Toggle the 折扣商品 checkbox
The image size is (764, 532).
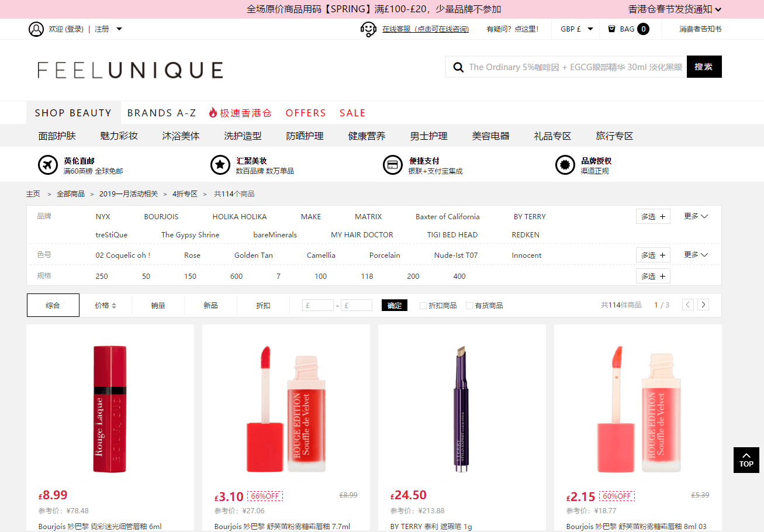423,306
